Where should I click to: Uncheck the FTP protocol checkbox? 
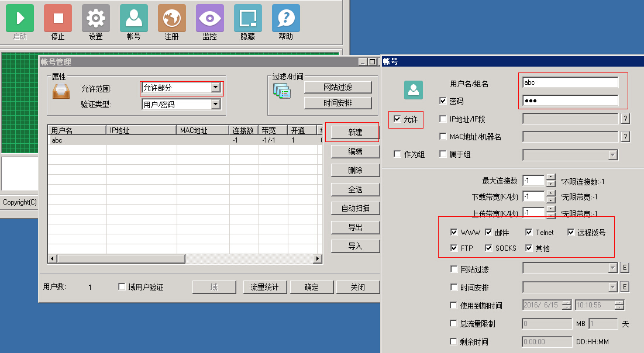click(454, 248)
